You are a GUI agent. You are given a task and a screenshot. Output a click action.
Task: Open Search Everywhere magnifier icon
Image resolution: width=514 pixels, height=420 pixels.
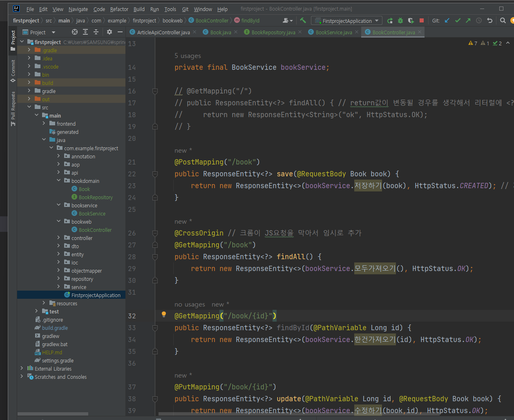pos(503,20)
